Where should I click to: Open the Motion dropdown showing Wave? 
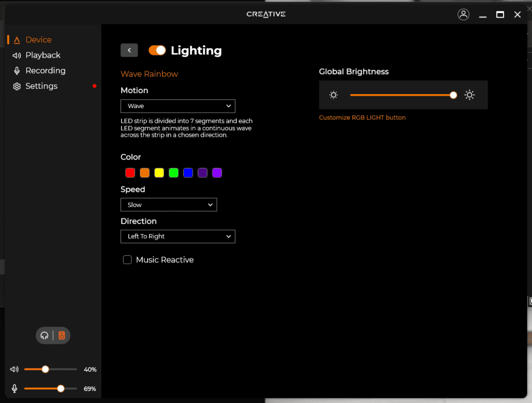pos(178,106)
